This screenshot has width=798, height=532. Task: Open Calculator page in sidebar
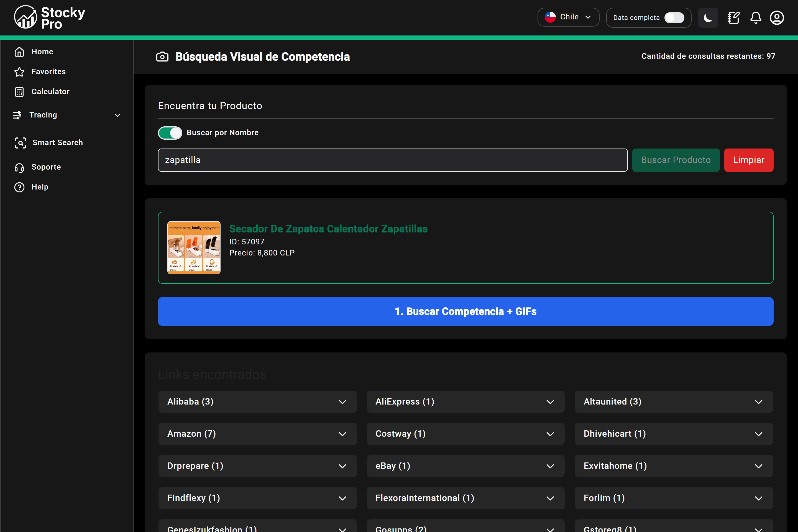click(x=50, y=92)
